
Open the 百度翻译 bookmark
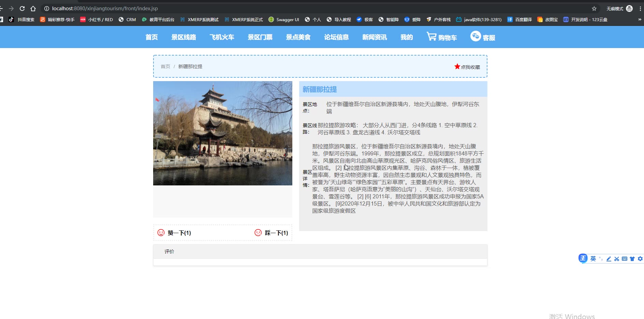519,19
